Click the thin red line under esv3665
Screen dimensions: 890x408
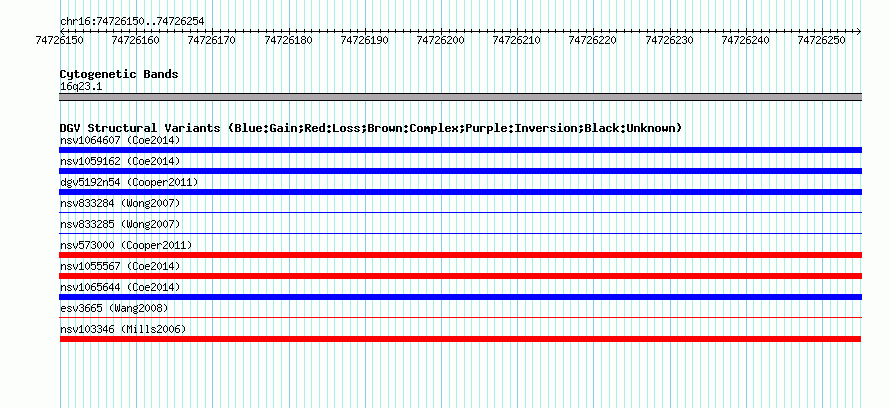[460, 317]
